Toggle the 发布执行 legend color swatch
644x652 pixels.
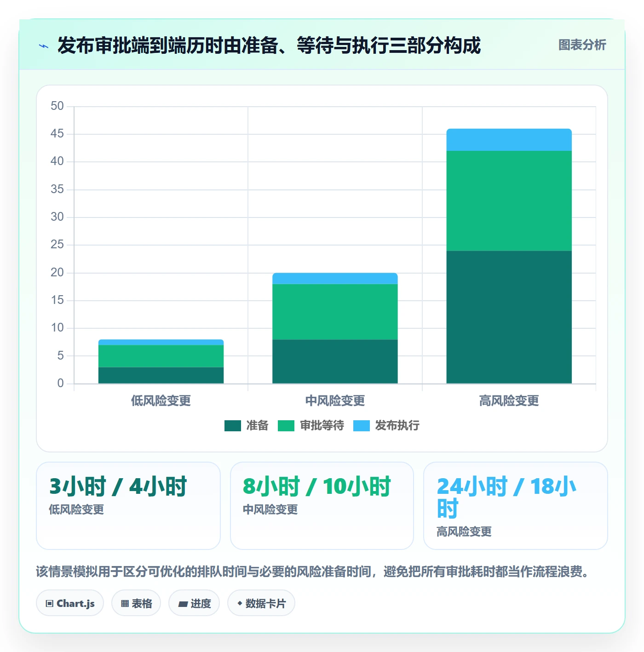tap(362, 426)
